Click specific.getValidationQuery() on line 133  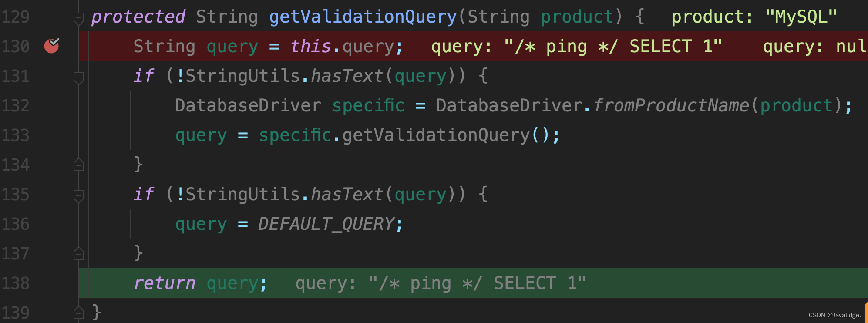(x=404, y=135)
